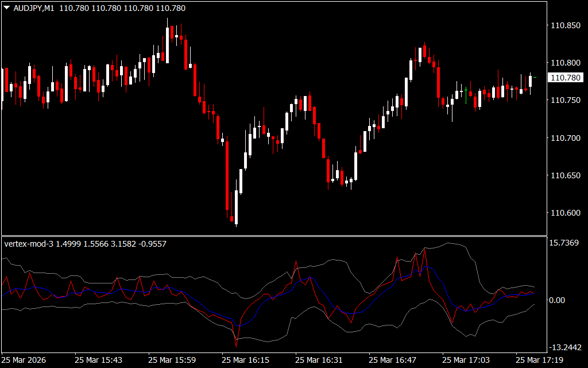Click the highlighted 110.780 current price tag
Image resolution: width=588 pixels, height=368 pixels.
point(565,78)
